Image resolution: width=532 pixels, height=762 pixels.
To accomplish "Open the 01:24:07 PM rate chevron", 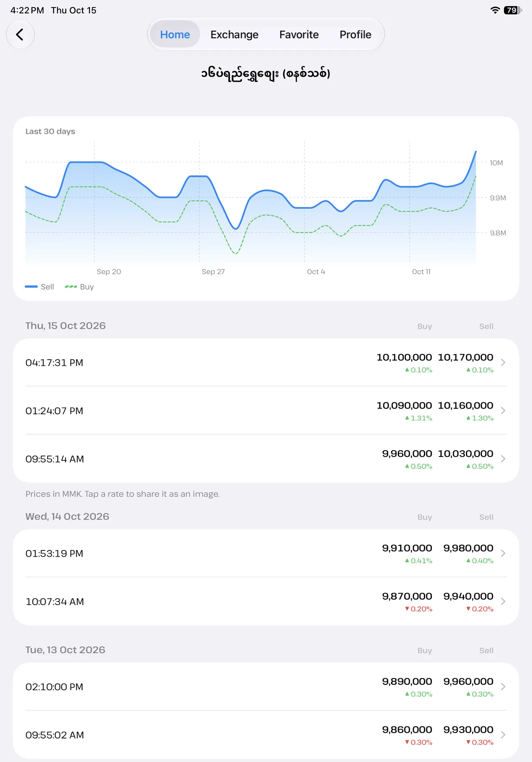I will tap(503, 411).
